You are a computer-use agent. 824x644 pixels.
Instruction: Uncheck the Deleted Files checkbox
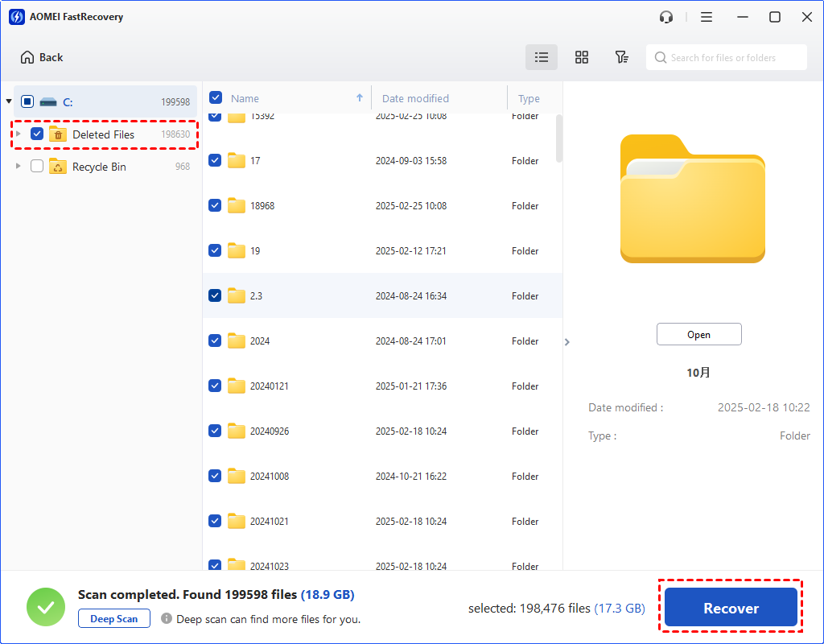coord(37,134)
